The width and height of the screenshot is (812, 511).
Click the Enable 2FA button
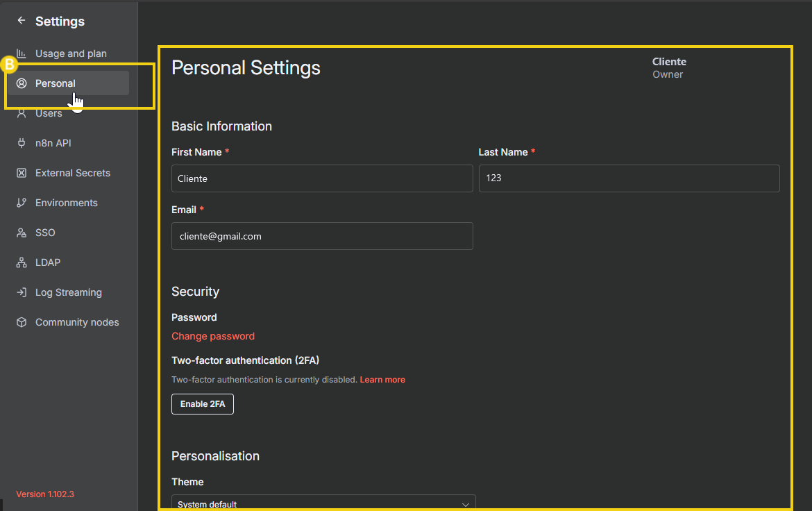[x=203, y=404]
